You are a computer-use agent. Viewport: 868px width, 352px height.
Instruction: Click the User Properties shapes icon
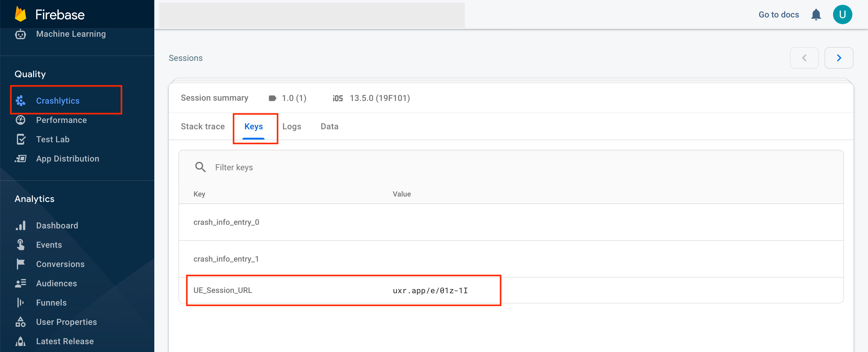20,322
